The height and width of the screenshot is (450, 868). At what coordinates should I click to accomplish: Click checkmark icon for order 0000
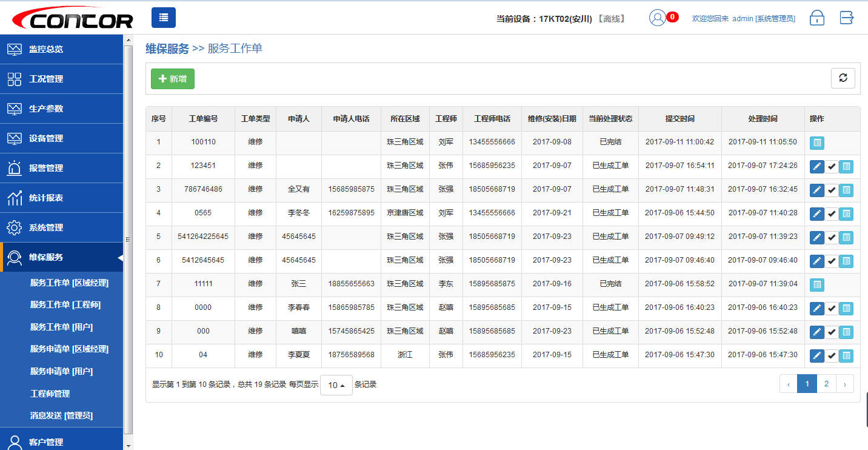(832, 308)
